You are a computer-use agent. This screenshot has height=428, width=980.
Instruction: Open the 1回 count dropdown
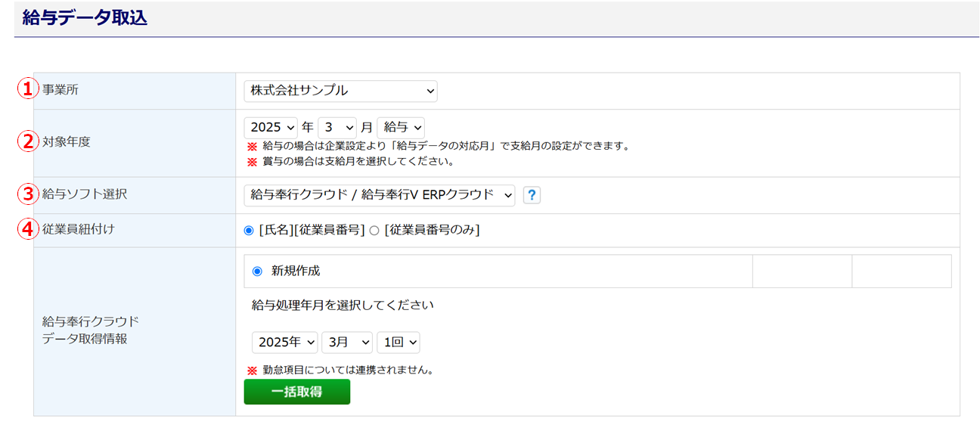(399, 343)
